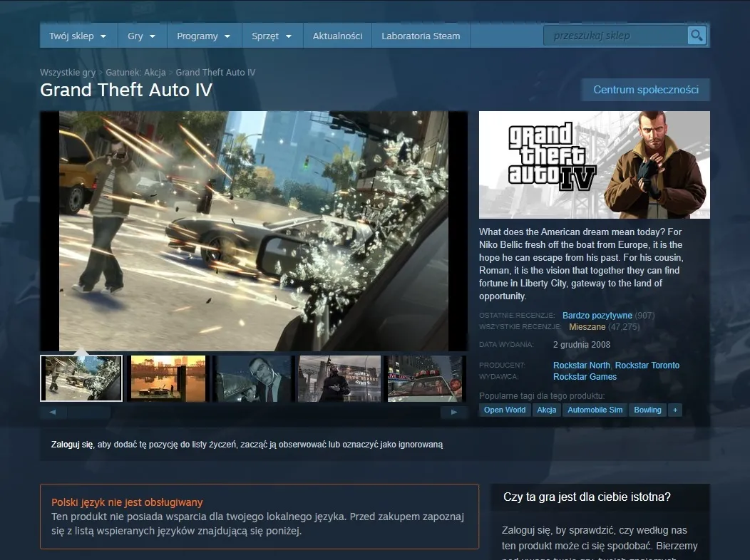Go to the Aktualności tab

337,36
